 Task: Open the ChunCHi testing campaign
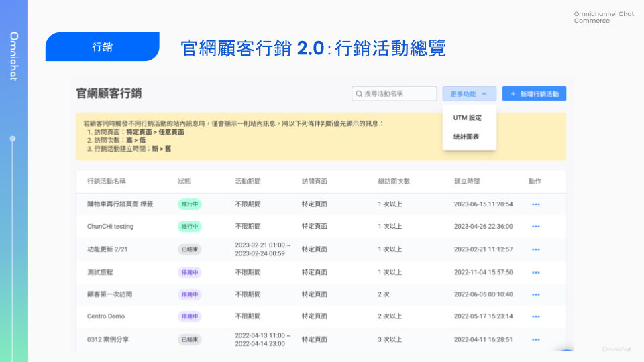coord(110,227)
